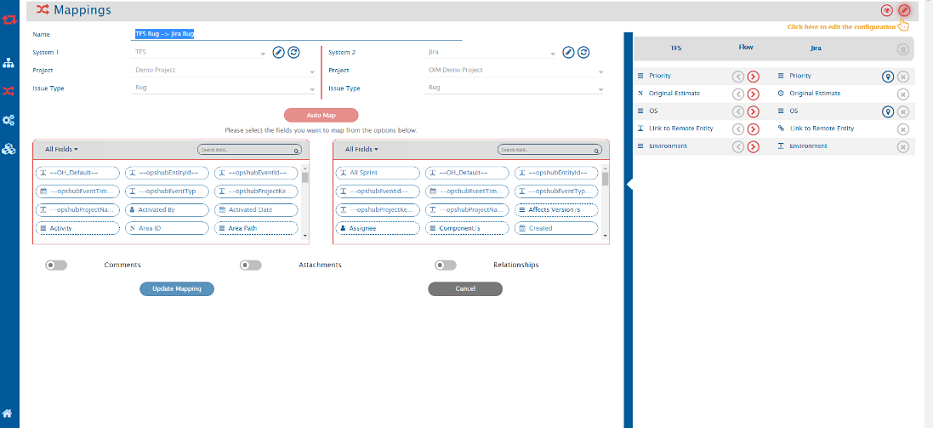The width and height of the screenshot is (933, 428).
Task: Open home icon in left sidebar
Action: click(x=8, y=413)
